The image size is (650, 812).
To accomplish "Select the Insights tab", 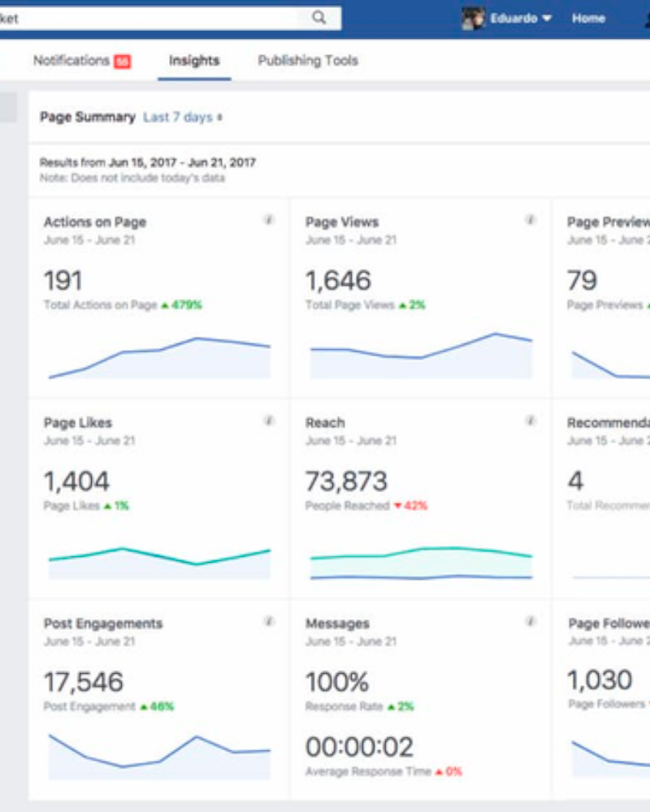I will [x=194, y=61].
